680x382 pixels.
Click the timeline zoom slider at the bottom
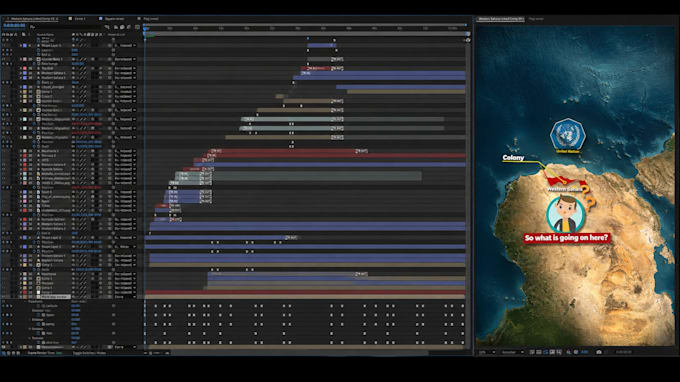[x=156, y=353]
